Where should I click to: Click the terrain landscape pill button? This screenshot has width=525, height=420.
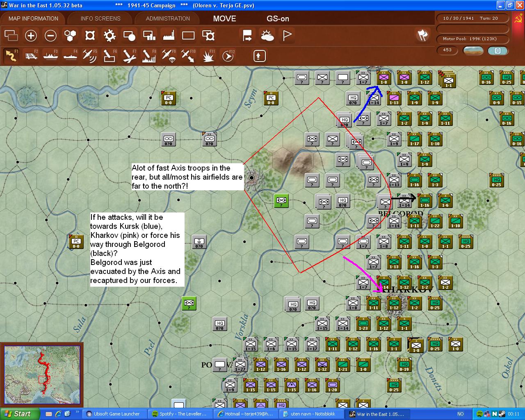point(473,50)
